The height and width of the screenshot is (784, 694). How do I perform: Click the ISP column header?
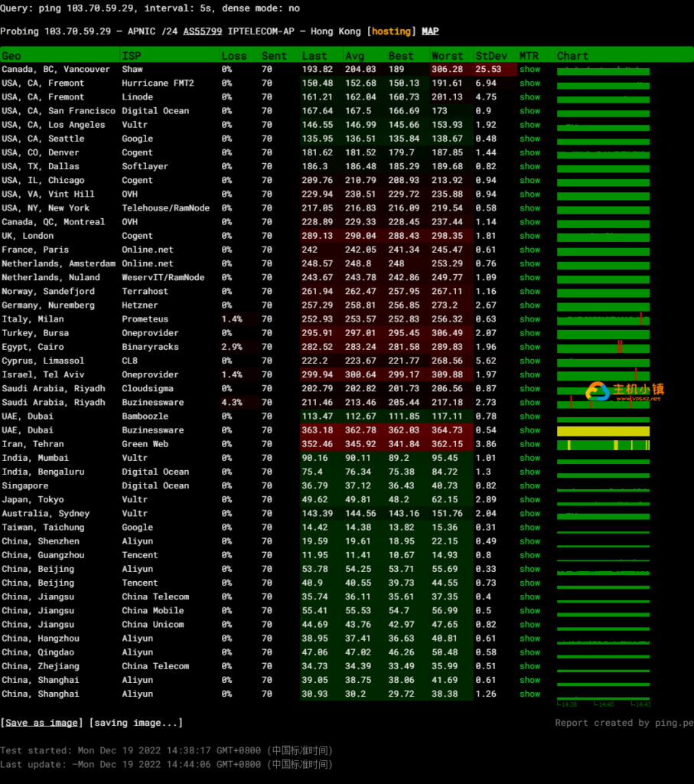point(131,56)
